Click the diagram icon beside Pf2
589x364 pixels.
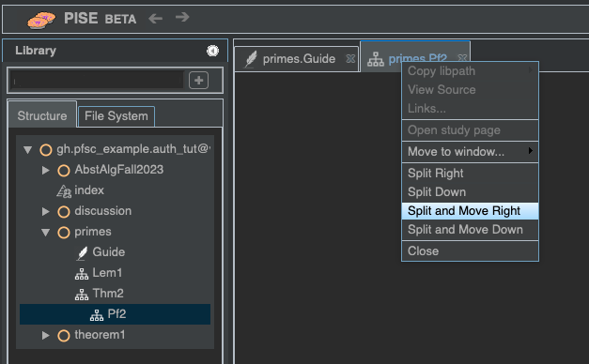click(97, 315)
